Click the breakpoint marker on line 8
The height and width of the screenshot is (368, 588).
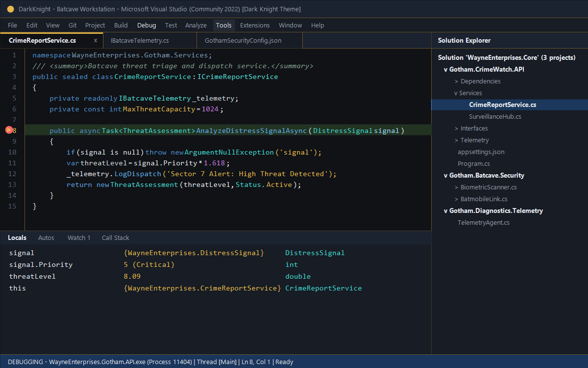[9, 130]
